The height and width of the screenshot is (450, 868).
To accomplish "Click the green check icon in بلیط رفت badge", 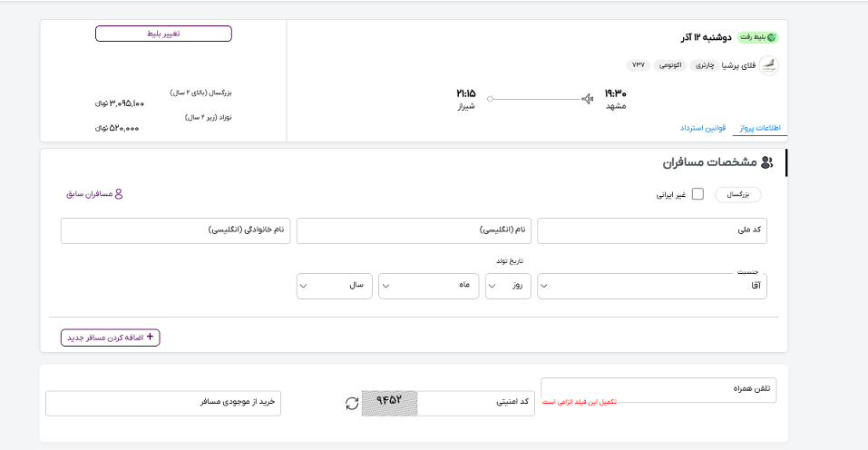I will tap(772, 37).
